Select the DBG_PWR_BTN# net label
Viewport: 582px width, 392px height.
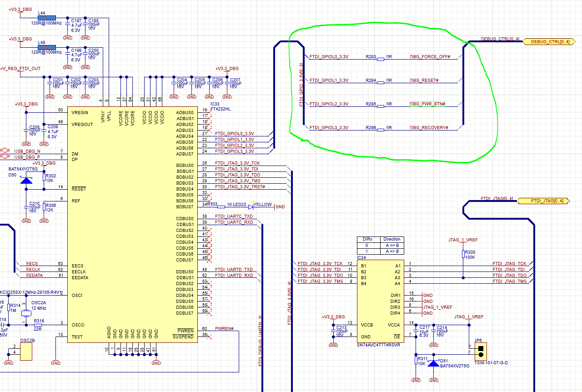[x=427, y=104]
